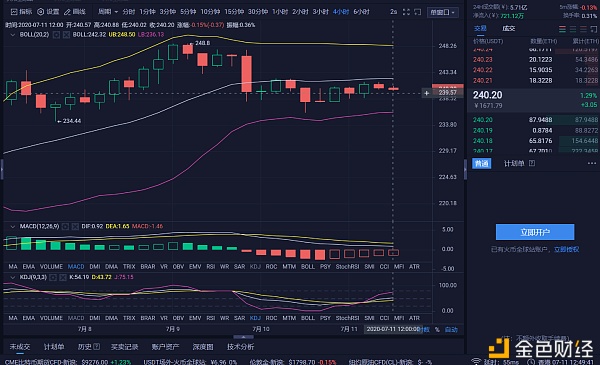Enable 自动 auto scale on price axis

451,329
